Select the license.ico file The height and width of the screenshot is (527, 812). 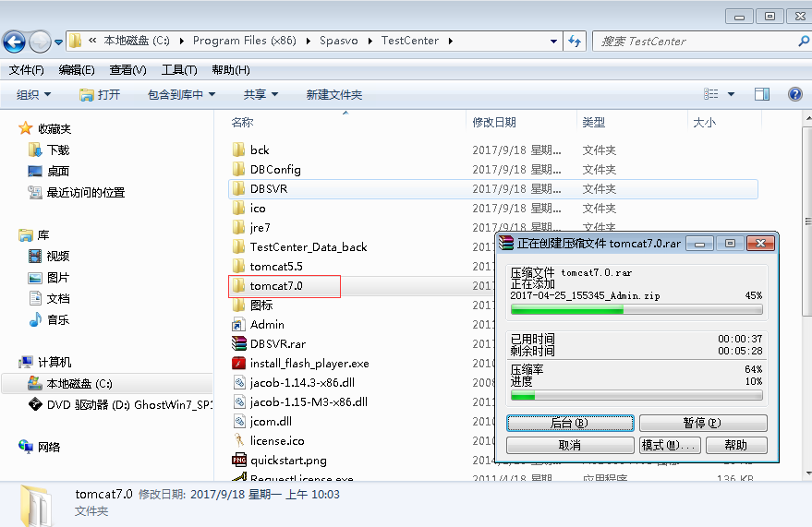click(276, 441)
